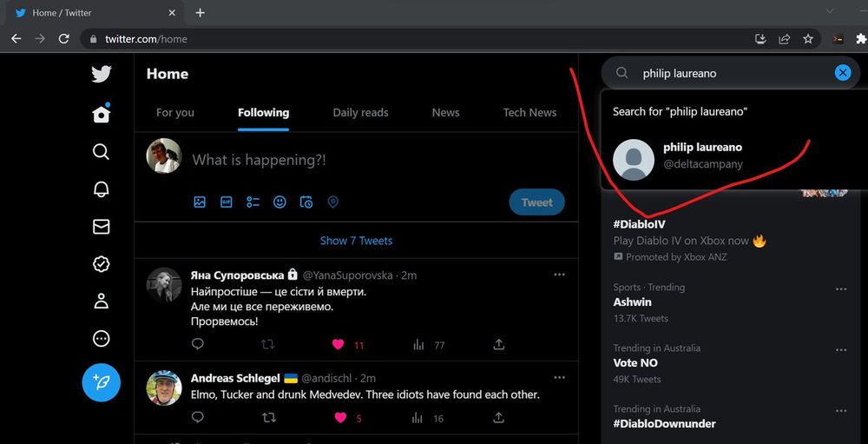Open your profile avatar in composer

point(163,156)
